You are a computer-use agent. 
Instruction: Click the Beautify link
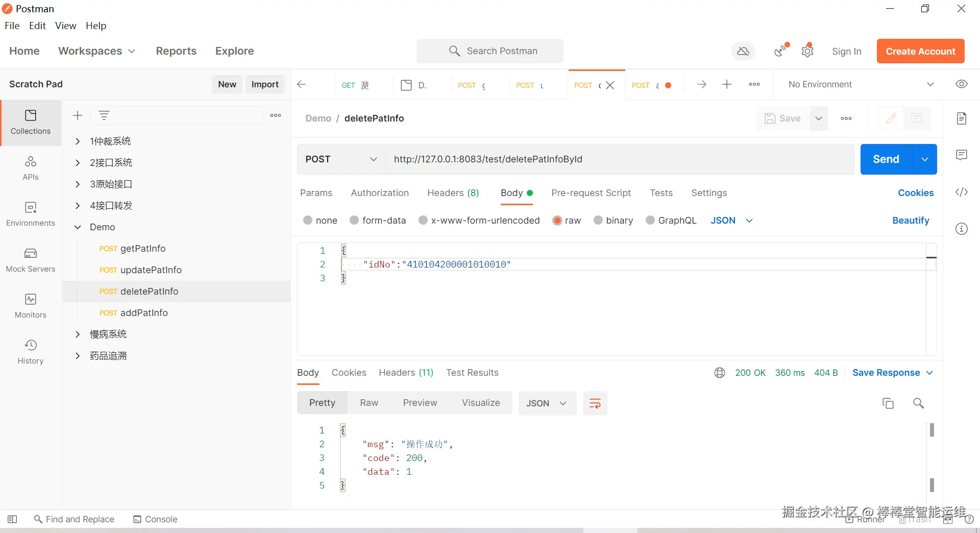pos(911,221)
